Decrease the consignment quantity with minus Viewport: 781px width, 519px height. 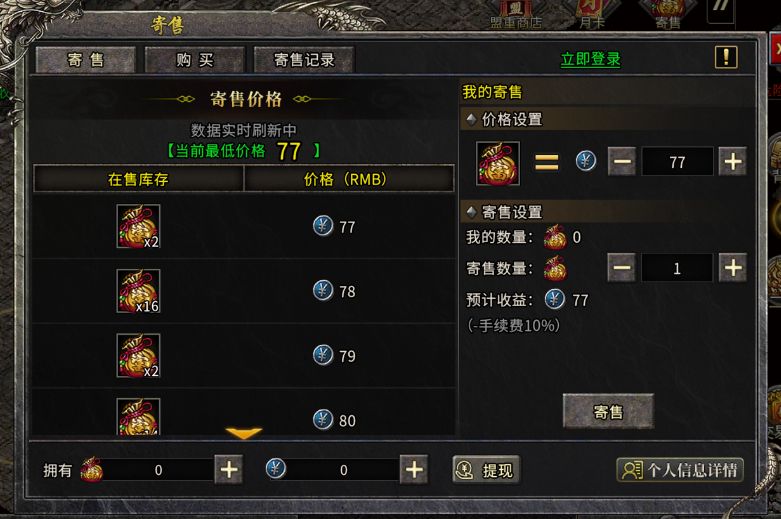[x=622, y=268]
